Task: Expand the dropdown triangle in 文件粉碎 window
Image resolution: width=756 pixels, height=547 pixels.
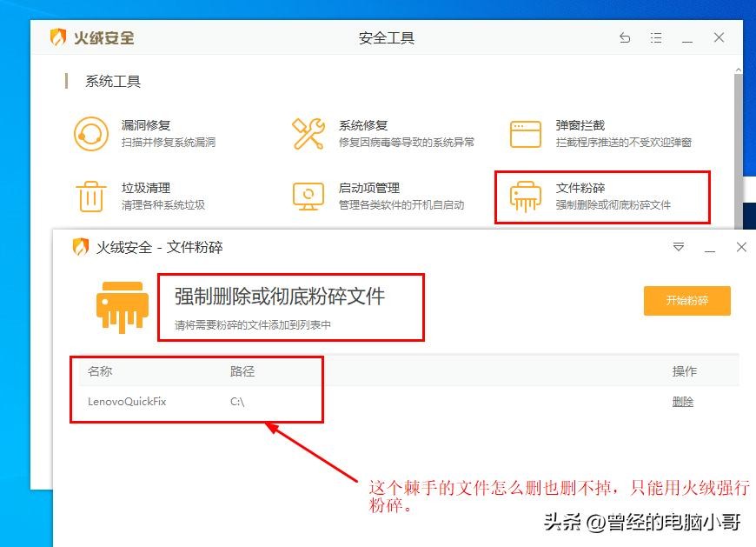Action: click(679, 248)
